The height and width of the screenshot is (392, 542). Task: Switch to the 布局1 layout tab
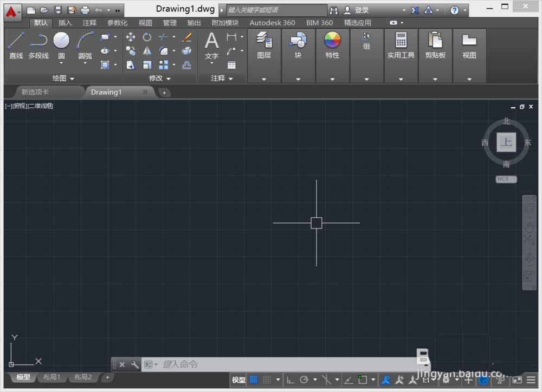tap(52, 377)
